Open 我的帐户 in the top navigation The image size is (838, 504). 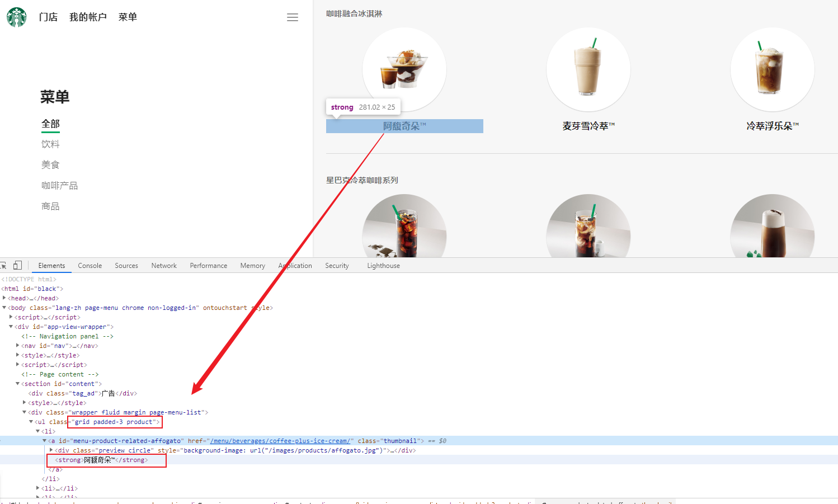pyautogui.click(x=88, y=17)
